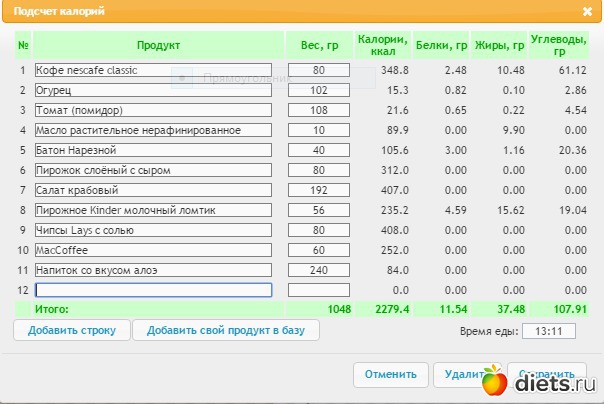Click the total fat value 37.48

click(511, 309)
